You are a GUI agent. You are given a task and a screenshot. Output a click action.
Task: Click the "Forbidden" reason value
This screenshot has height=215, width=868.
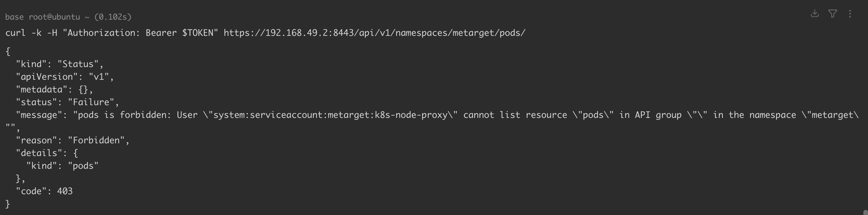(x=96, y=140)
